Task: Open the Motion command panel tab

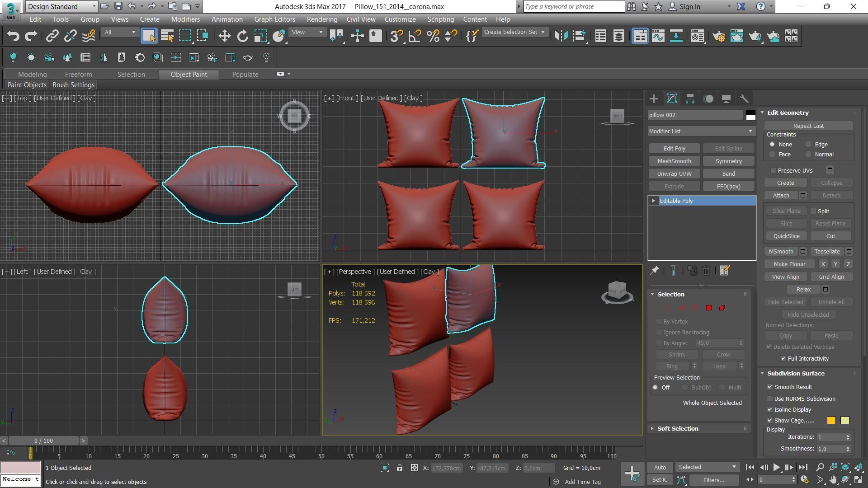Action: point(708,99)
